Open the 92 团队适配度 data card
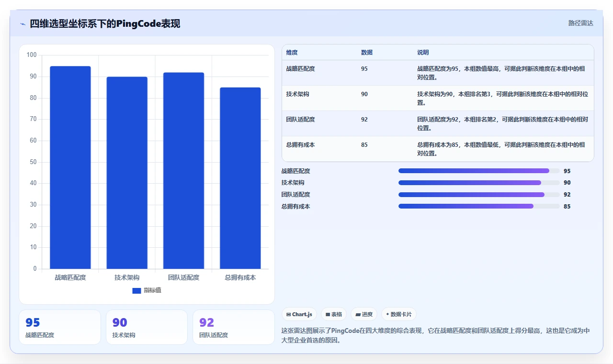This screenshot has height=364, width=613. 234,327
